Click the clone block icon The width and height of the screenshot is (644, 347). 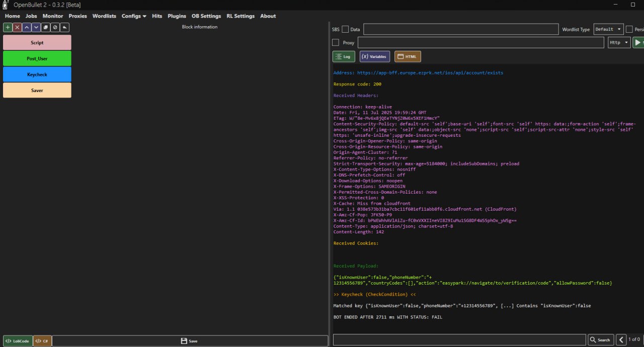tap(46, 27)
